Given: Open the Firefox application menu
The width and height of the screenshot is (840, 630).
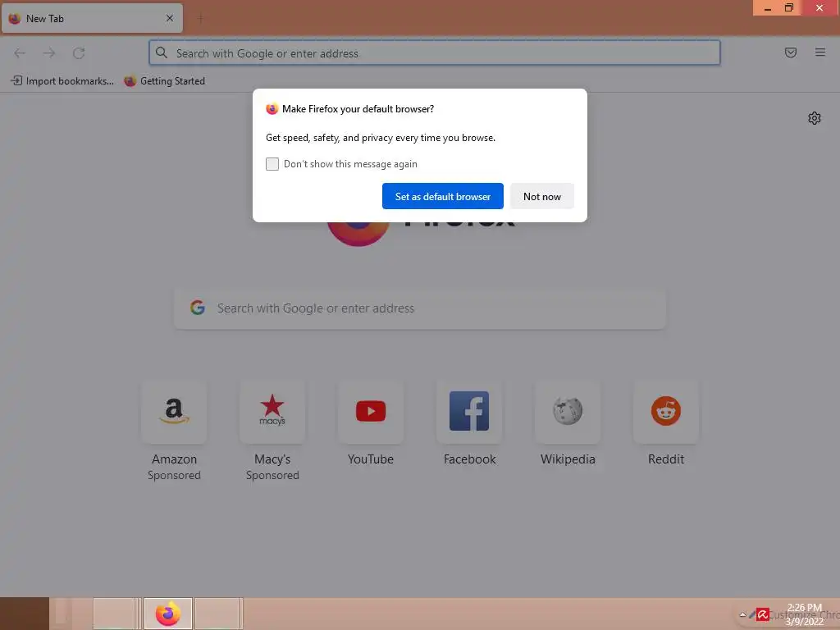Looking at the screenshot, I should pyautogui.click(x=819, y=52).
